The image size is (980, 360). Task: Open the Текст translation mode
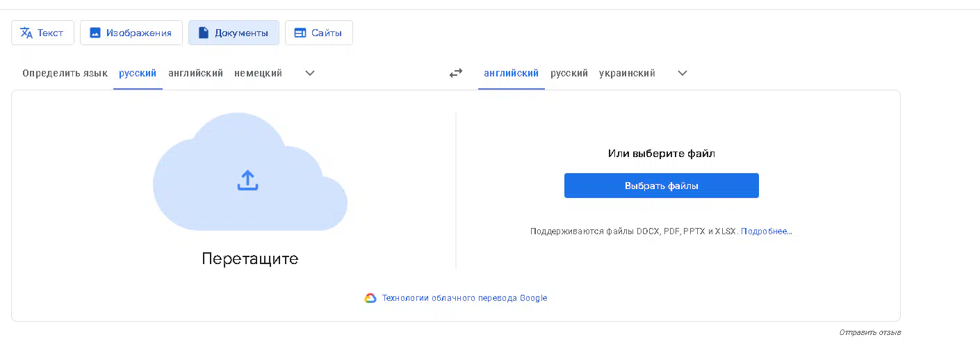point(42,33)
